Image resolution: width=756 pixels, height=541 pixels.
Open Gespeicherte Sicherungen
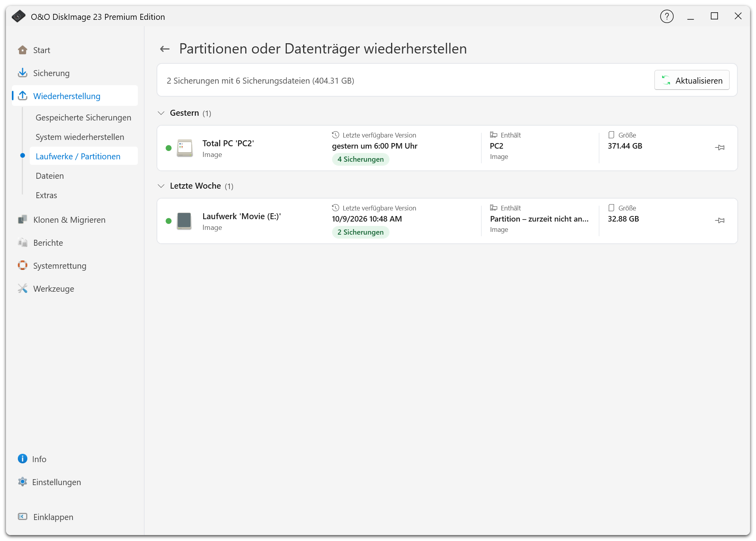point(83,118)
